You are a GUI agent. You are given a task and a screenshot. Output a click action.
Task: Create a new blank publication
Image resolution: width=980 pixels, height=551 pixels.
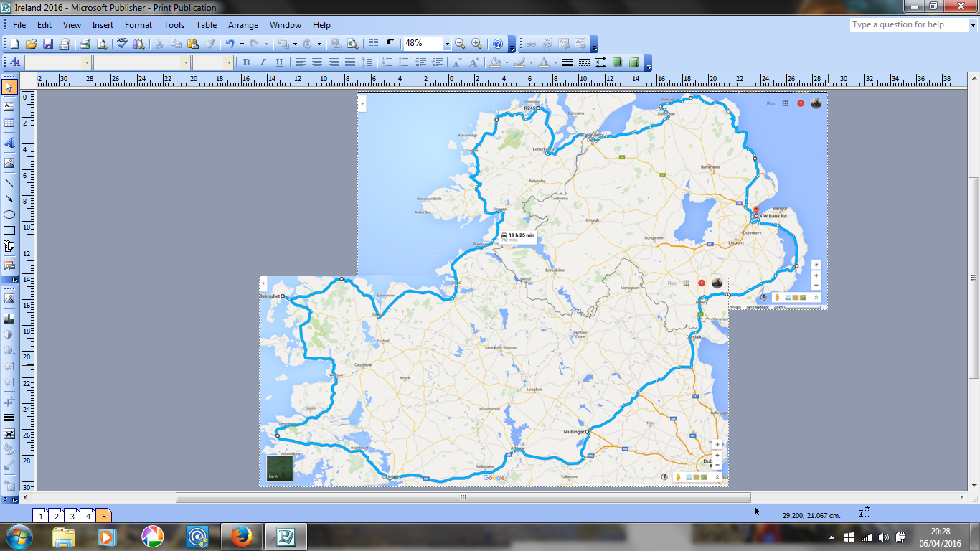tap(14, 44)
